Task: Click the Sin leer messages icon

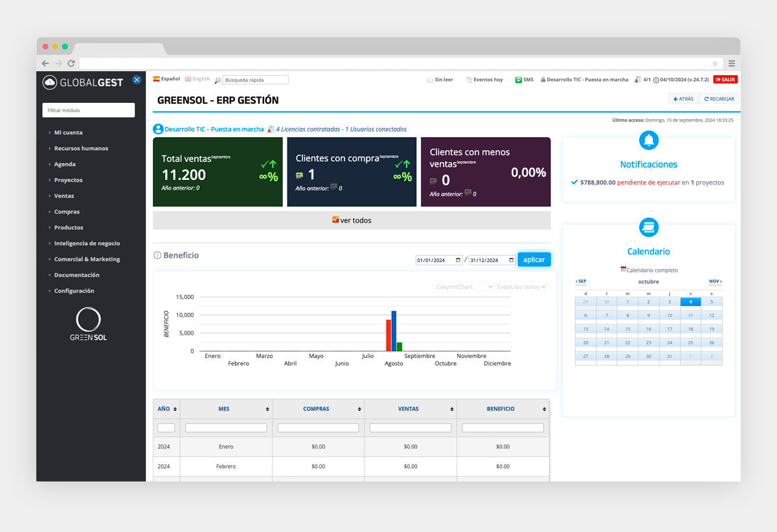Action: [x=430, y=80]
